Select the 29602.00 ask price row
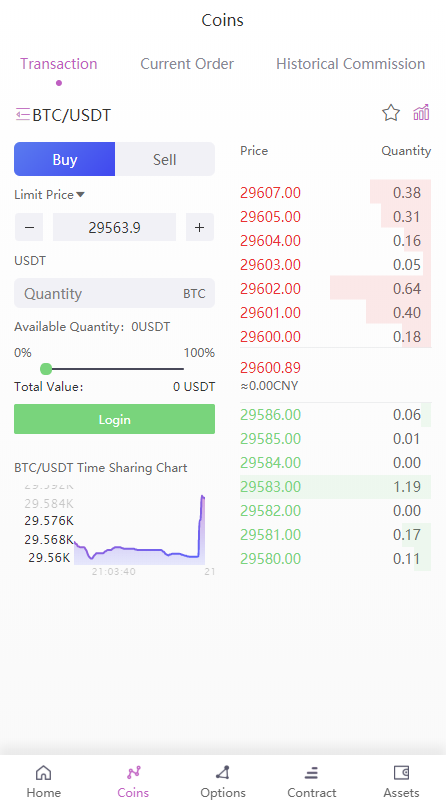This screenshot has height=803, width=446. (x=335, y=288)
